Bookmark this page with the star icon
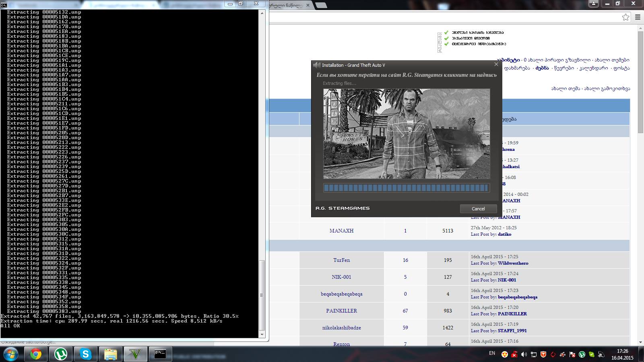The width and height of the screenshot is (644, 362). click(x=625, y=17)
